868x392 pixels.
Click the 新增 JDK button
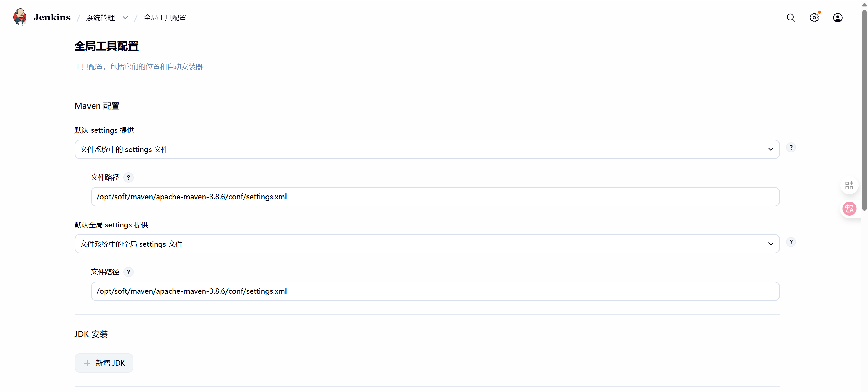(104, 363)
